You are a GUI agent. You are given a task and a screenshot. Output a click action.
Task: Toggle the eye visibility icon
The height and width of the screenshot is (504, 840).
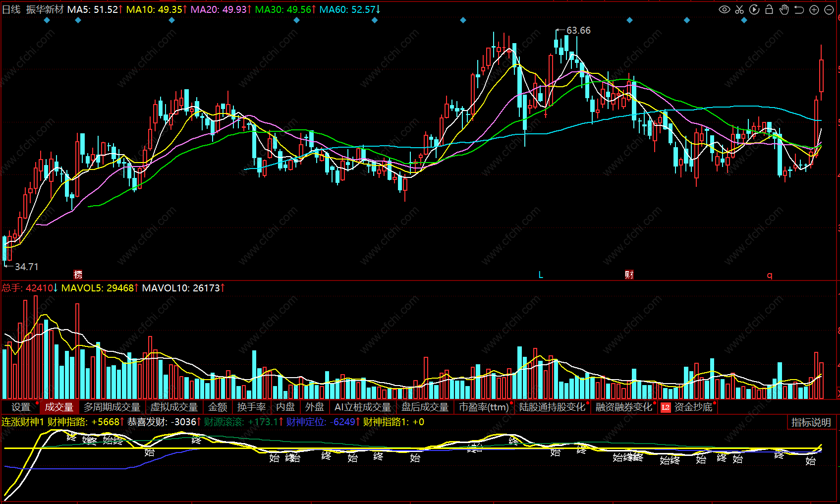724,9
